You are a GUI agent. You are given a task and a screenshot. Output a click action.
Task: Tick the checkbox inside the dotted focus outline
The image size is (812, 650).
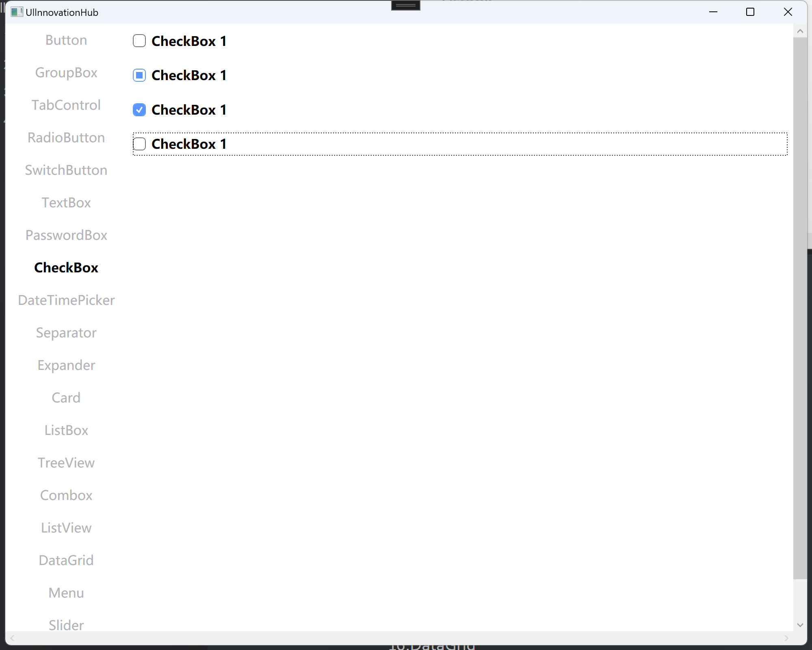[x=139, y=144]
